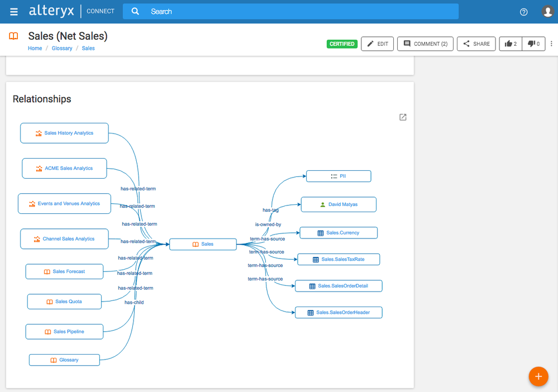Click the Sales (Net Sales) page title
558x392 pixels.
click(x=68, y=36)
